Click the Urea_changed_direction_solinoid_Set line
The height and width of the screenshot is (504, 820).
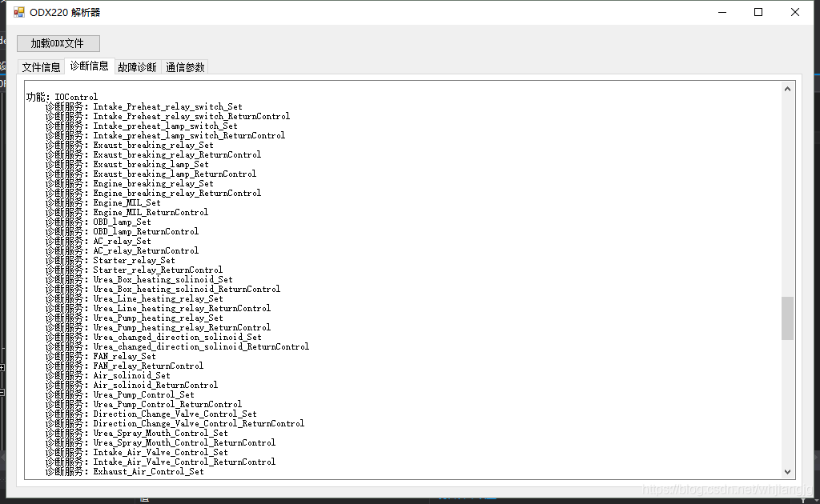point(154,338)
